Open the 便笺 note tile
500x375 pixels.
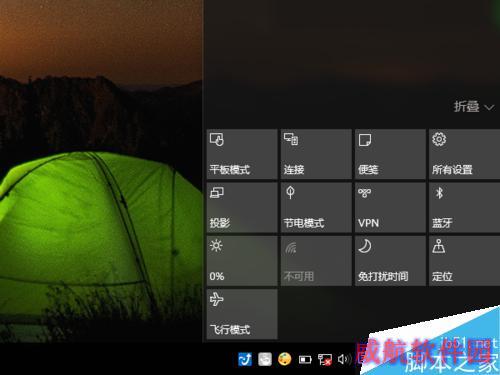click(x=390, y=154)
